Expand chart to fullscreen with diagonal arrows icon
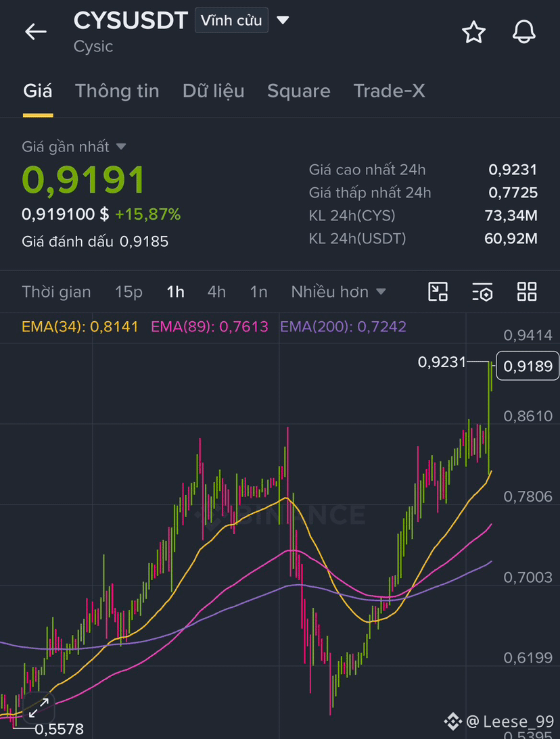 (39, 708)
